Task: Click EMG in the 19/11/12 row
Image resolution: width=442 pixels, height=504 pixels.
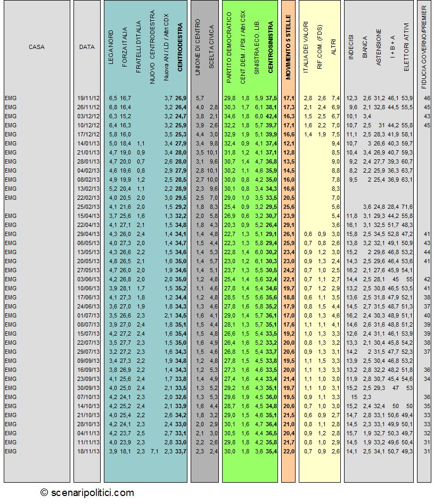Action: [x=11, y=98]
